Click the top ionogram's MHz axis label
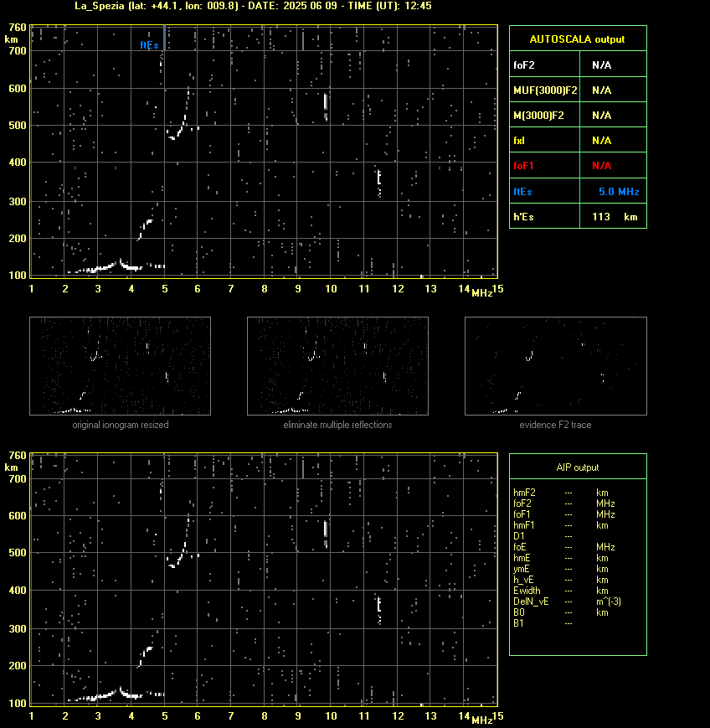This screenshot has height=728, width=710. (x=482, y=293)
